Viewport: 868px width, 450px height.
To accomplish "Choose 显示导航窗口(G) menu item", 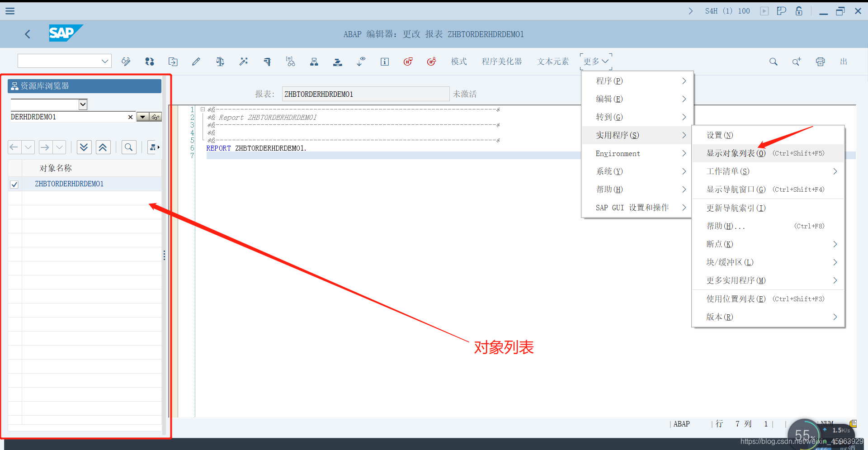I will (768, 189).
